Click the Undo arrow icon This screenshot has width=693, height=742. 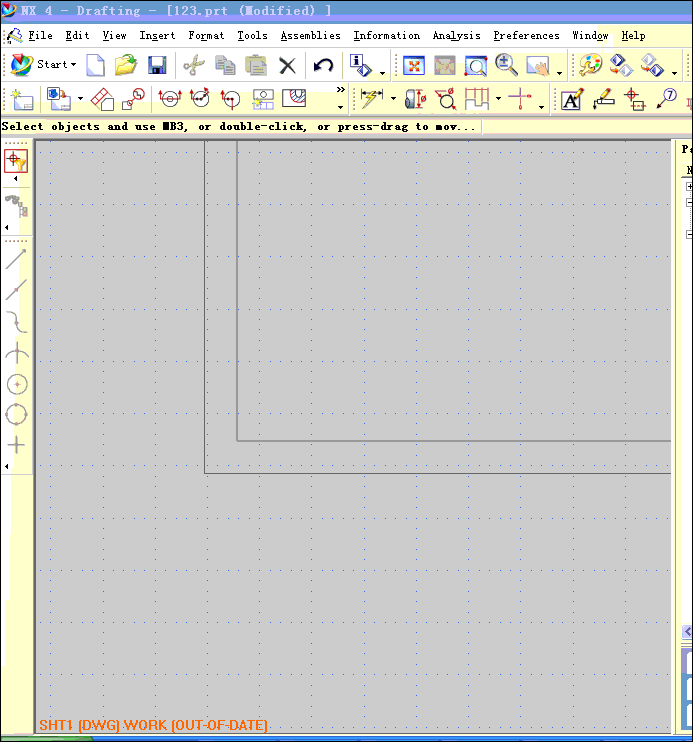coord(323,65)
